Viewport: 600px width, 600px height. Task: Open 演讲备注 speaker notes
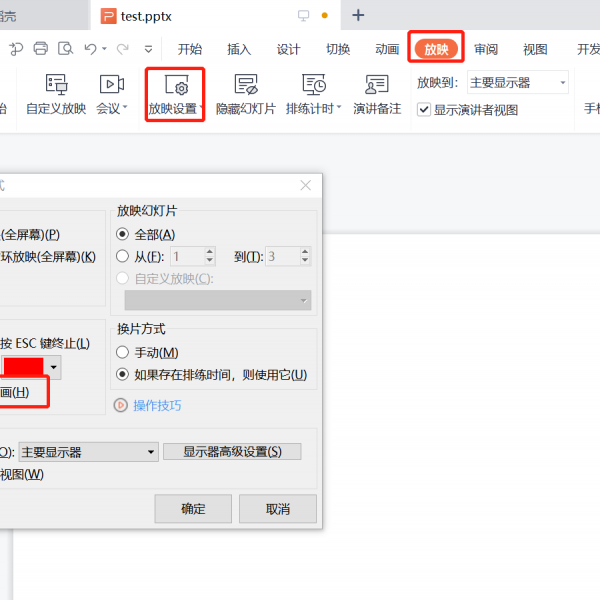pos(377,85)
